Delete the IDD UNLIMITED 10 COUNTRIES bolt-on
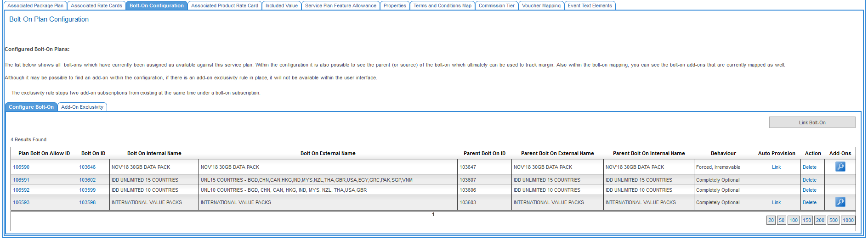The image size is (868, 239). pos(809,190)
